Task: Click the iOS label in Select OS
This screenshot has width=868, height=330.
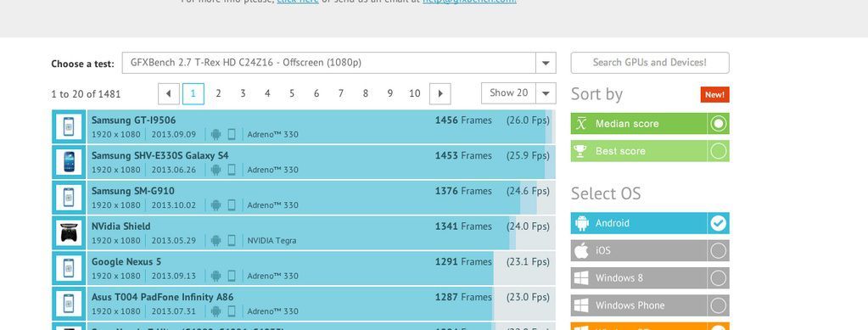Action: point(602,250)
